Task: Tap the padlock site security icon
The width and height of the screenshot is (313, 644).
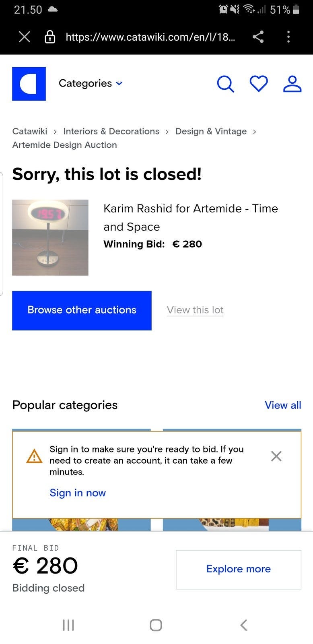Action: pos(50,37)
